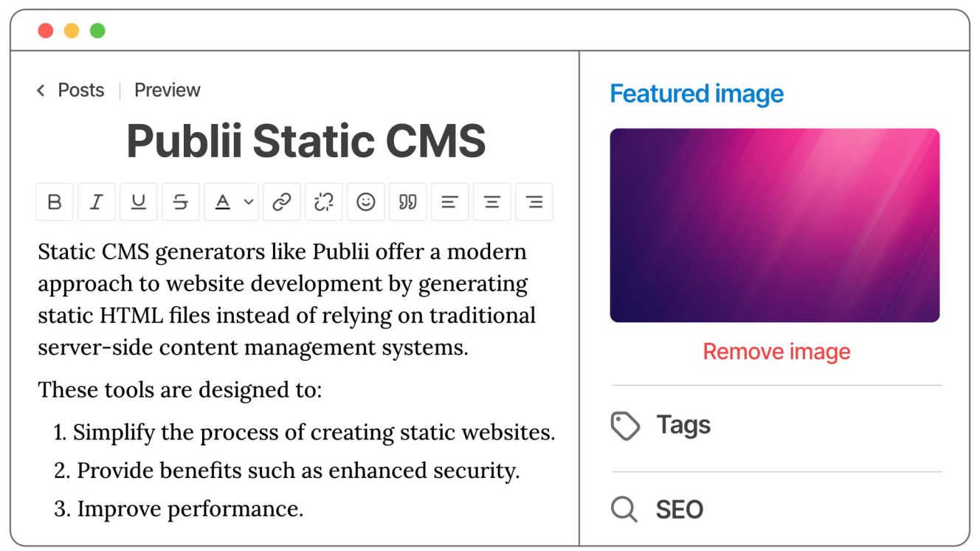Maximize the window with green button

pos(97,30)
